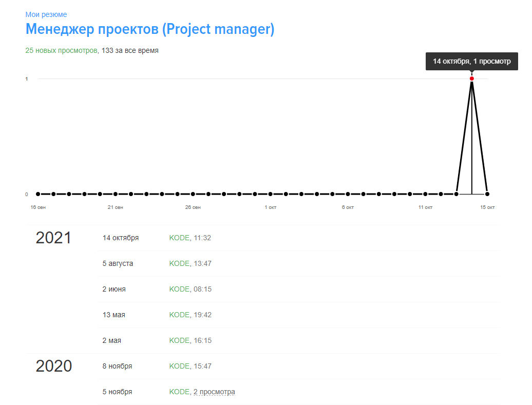Open the Мои резюме breadcrumb link
This screenshot has height=405, width=532.
click(46, 14)
